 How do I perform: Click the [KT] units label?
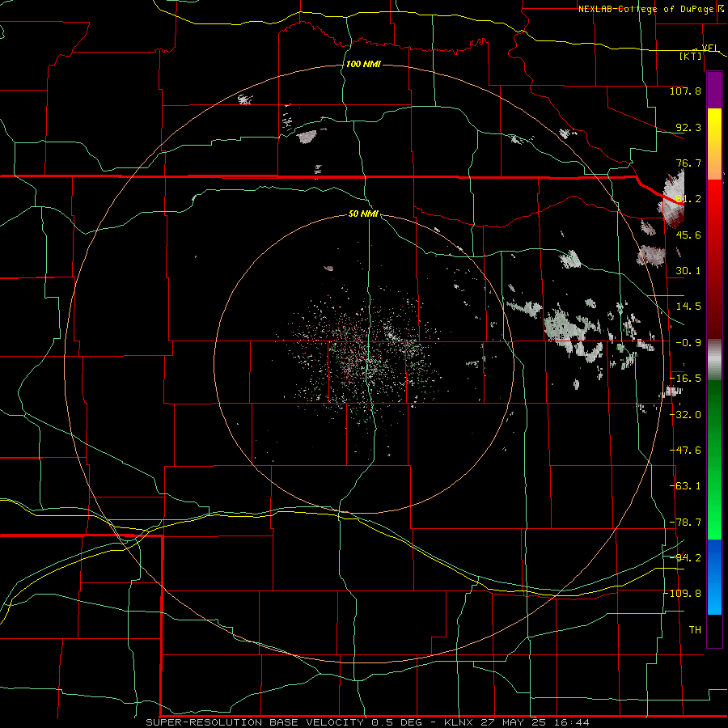coord(691,56)
